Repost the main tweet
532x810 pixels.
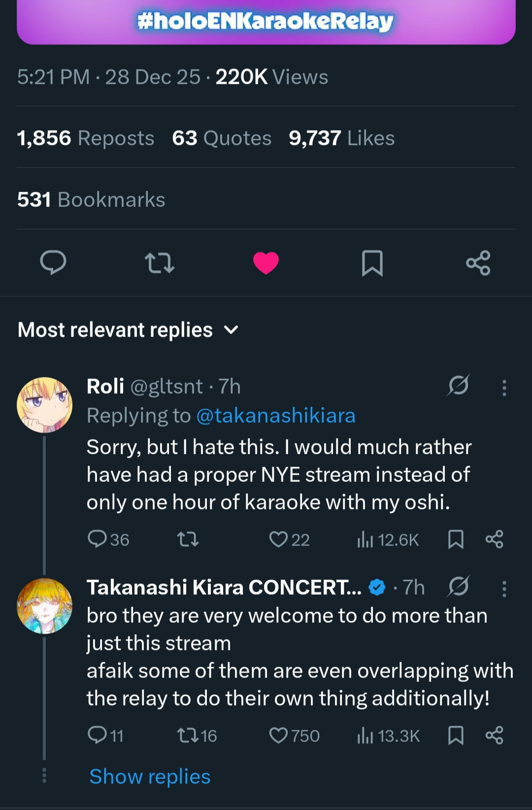pyautogui.click(x=160, y=262)
